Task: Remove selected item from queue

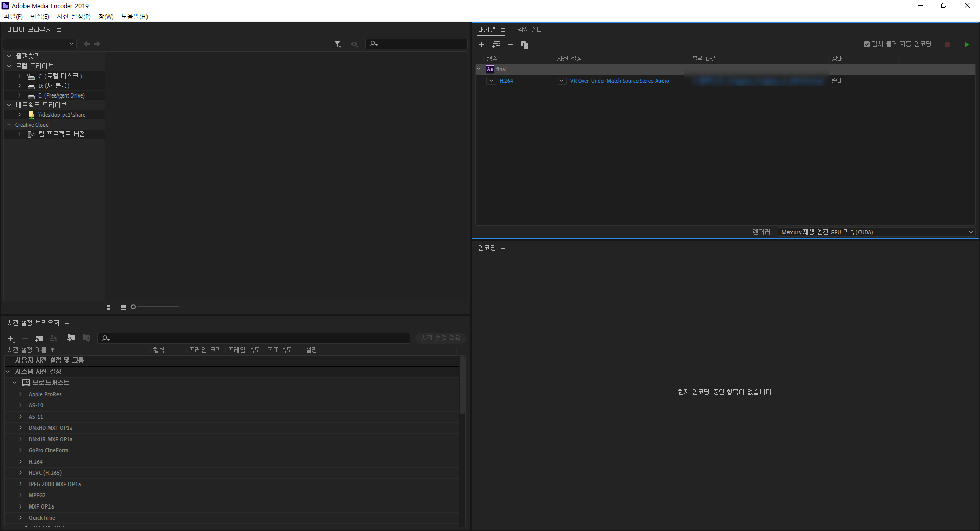Action: 510,45
